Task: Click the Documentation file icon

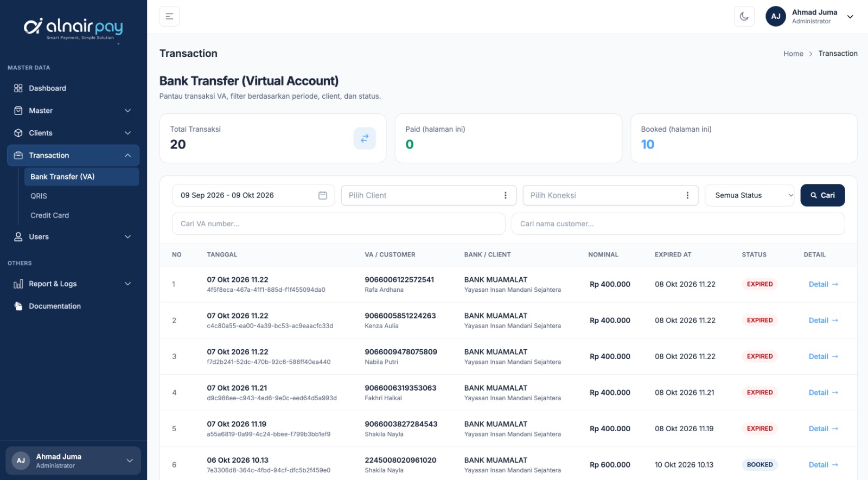Action: (x=18, y=306)
